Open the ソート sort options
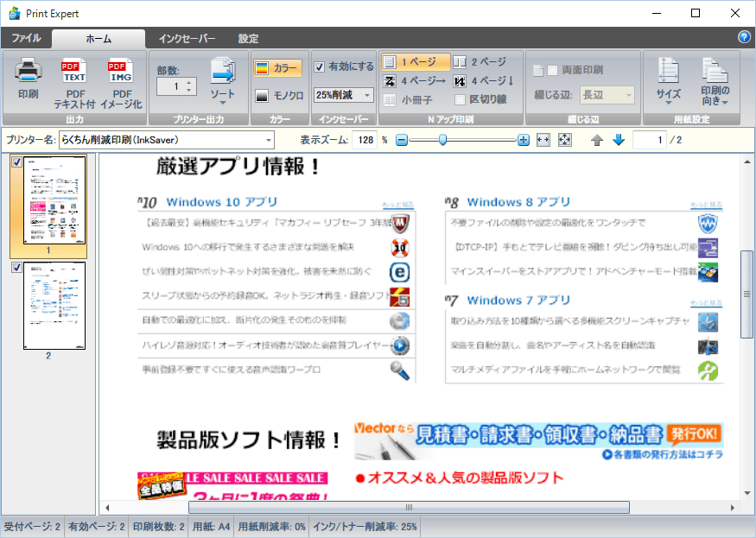Screen dimensions: 756x538 coord(222,81)
